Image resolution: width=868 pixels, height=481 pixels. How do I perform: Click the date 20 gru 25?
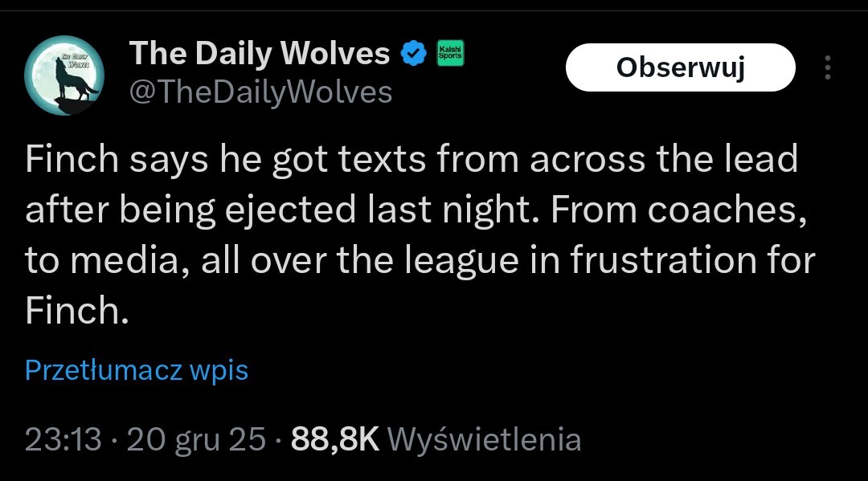coord(195,439)
